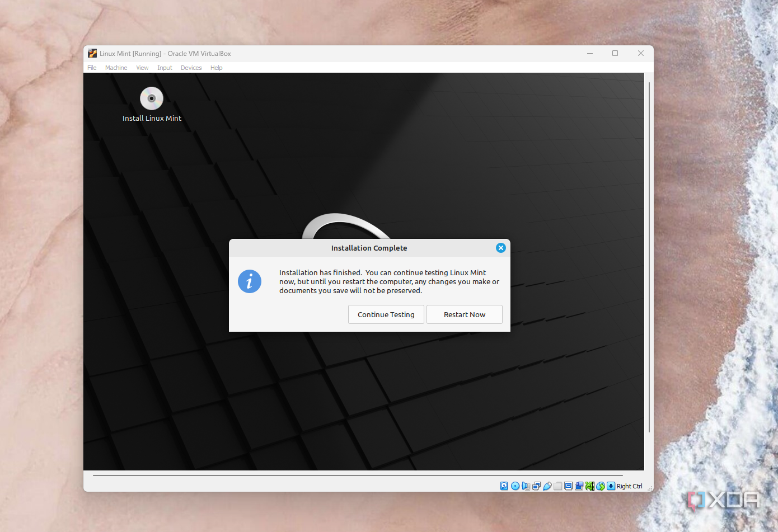Dismiss the Installation Complete dialog

point(500,248)
